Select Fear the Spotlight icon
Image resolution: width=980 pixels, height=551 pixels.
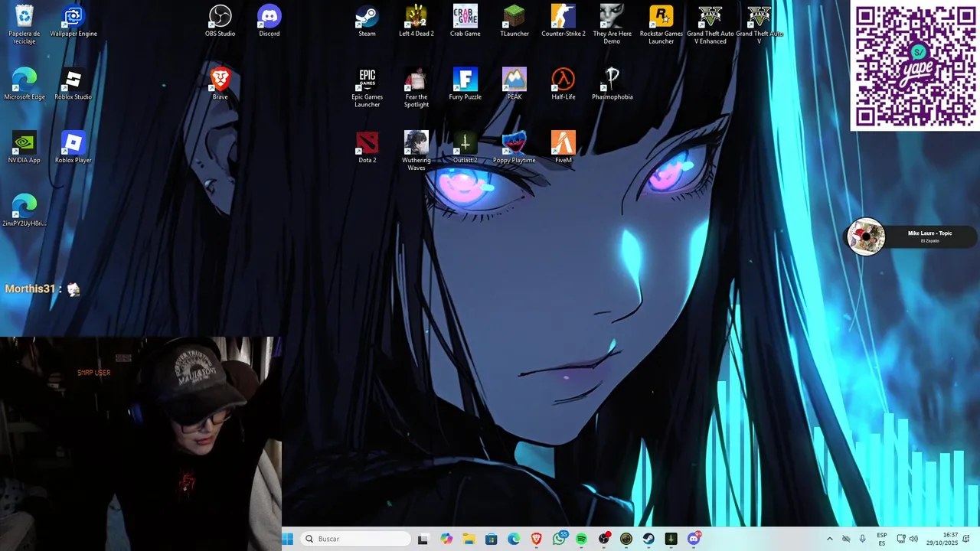[416, 88]
